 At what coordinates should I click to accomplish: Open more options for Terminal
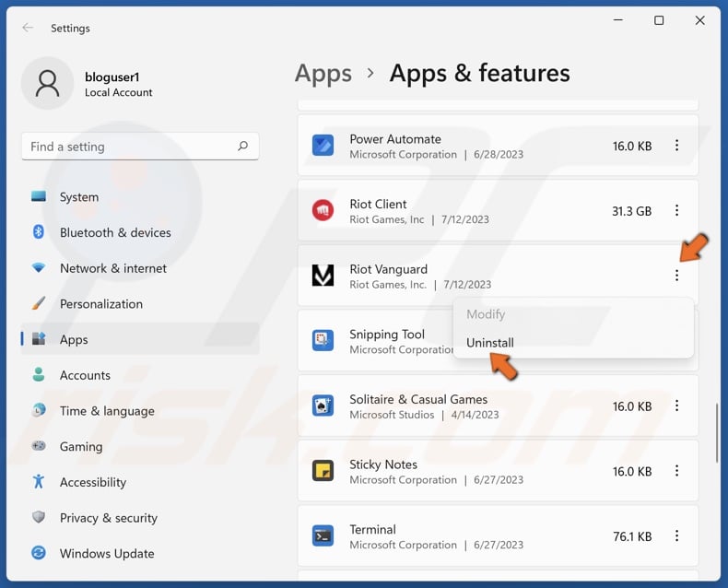pyautogui.click(x=677, y=535)
